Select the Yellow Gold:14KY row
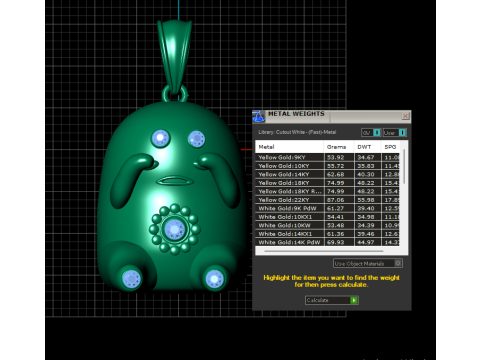This screenshot has width=480, height=360. (327, 174)
